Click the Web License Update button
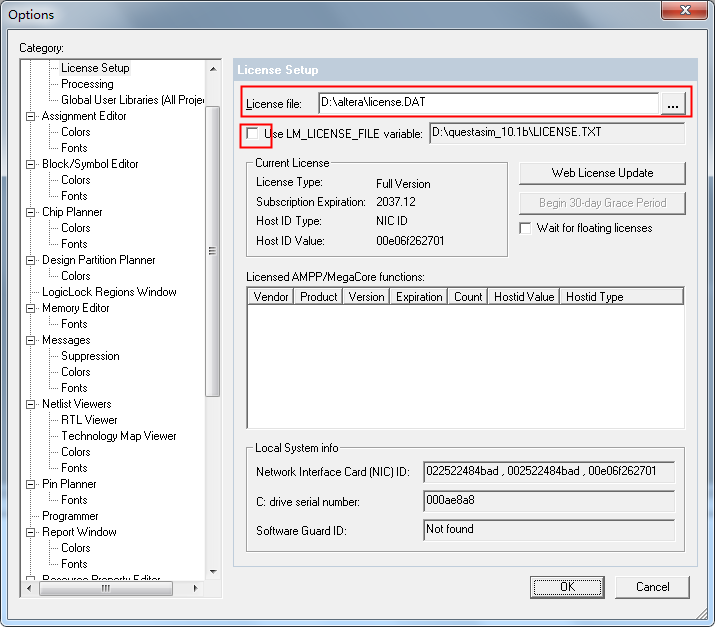The width and height of the screenshot is (715, 627). click(x=602, y=173)
